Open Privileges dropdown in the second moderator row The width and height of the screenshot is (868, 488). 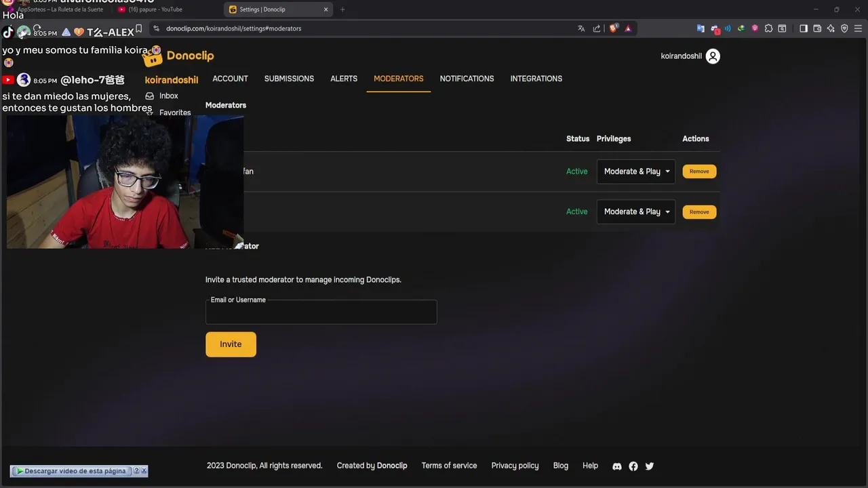tap(636, 211)
